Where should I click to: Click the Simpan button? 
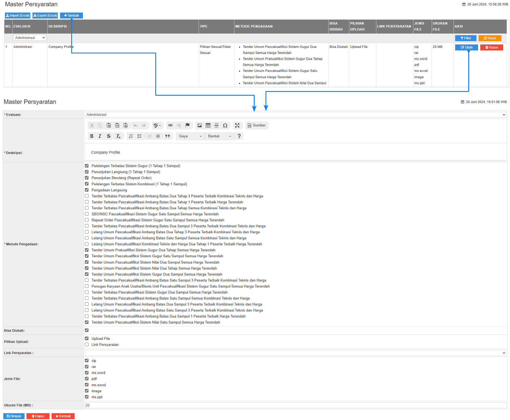[14, 416]
